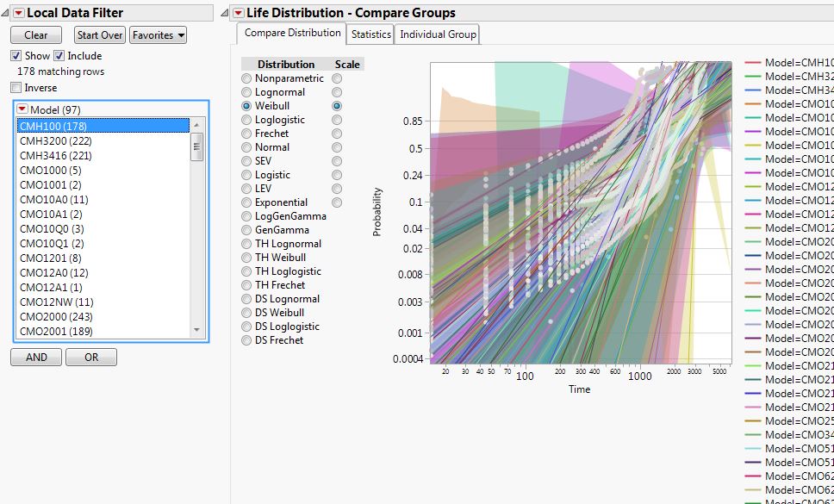
Task: Select CMH3200 (222) in the model list
Action: click(x=55, y=140)
